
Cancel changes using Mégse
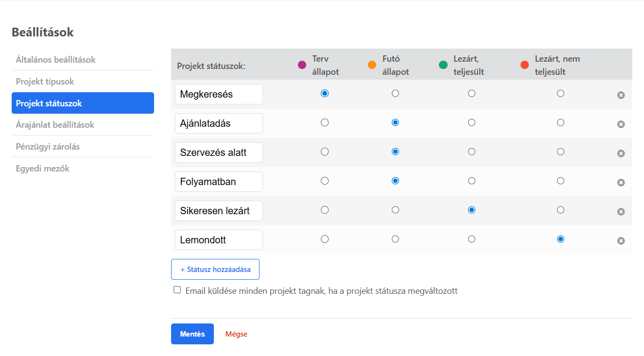(236, 334)
